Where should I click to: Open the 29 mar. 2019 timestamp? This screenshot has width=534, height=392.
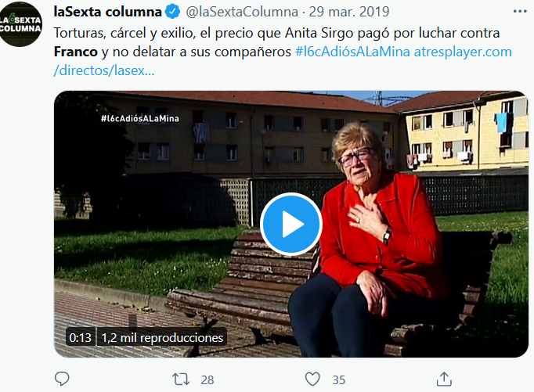(349, 12)
